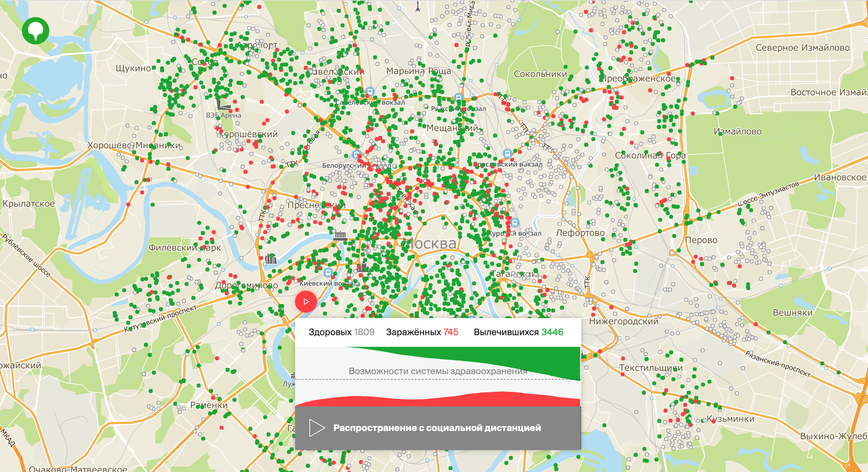Click the 'Кутузовский проспект' road label

[x=160, y=318]
